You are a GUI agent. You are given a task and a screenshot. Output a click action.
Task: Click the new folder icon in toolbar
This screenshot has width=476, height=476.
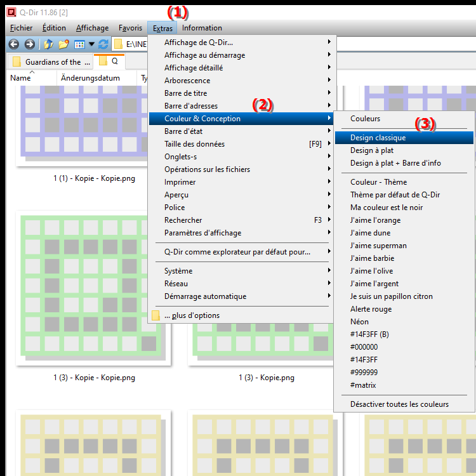click(x=63, y=44)
